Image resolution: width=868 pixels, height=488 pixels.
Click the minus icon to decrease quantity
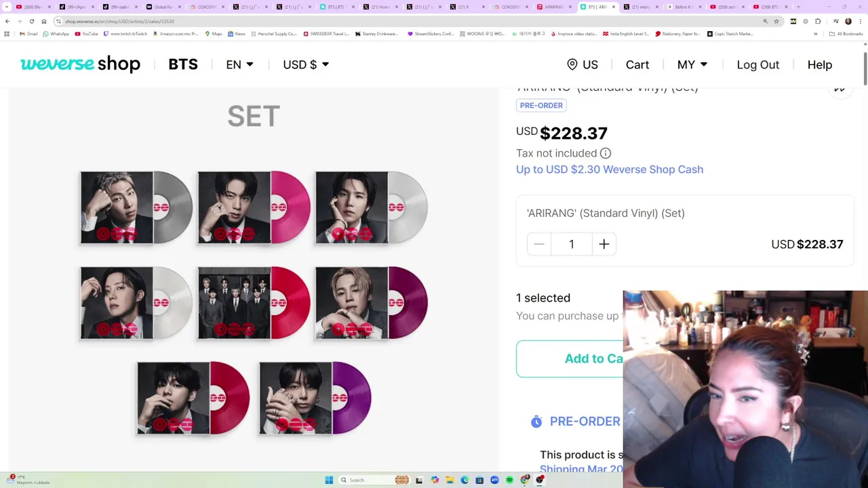coord(539,244)
